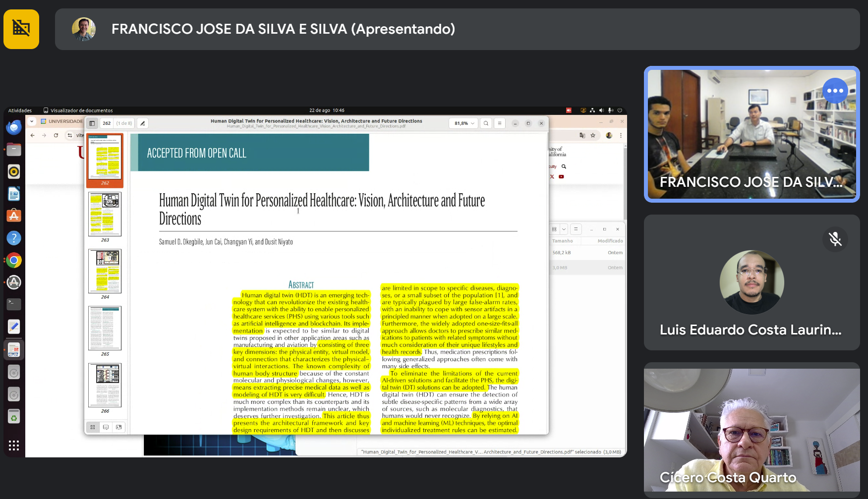Viewport: 868px width, 499px height.
Task: Click the microphone icon in system tray
Action: [611, 111]
